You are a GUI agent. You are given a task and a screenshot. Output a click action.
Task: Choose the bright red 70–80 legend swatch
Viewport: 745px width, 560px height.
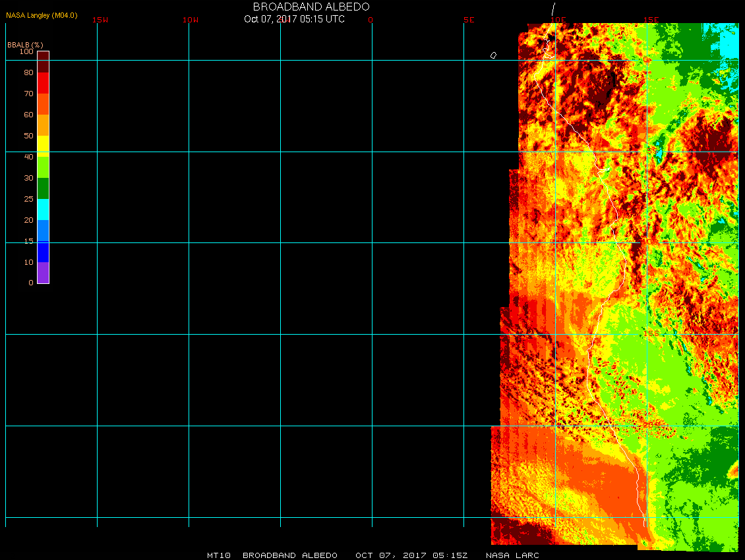click(43, 82)
